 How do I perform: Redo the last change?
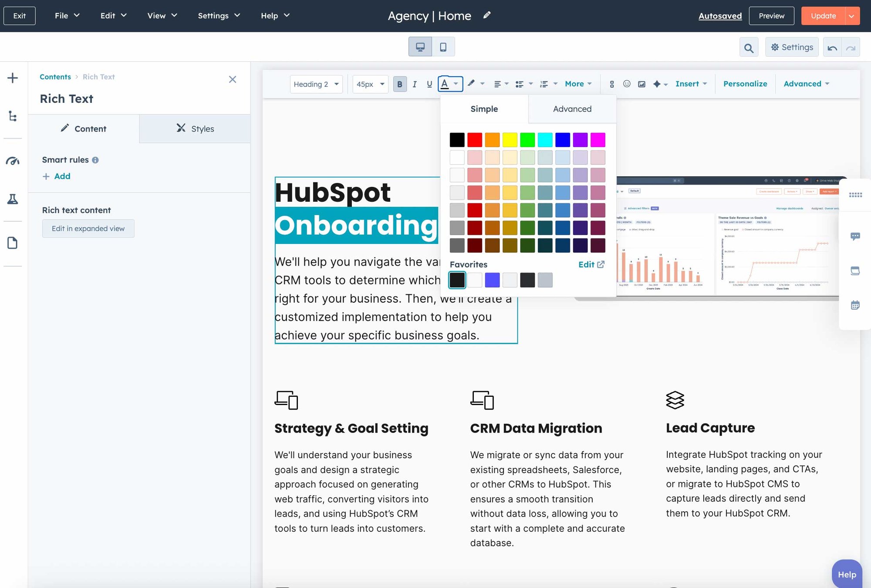851,47
